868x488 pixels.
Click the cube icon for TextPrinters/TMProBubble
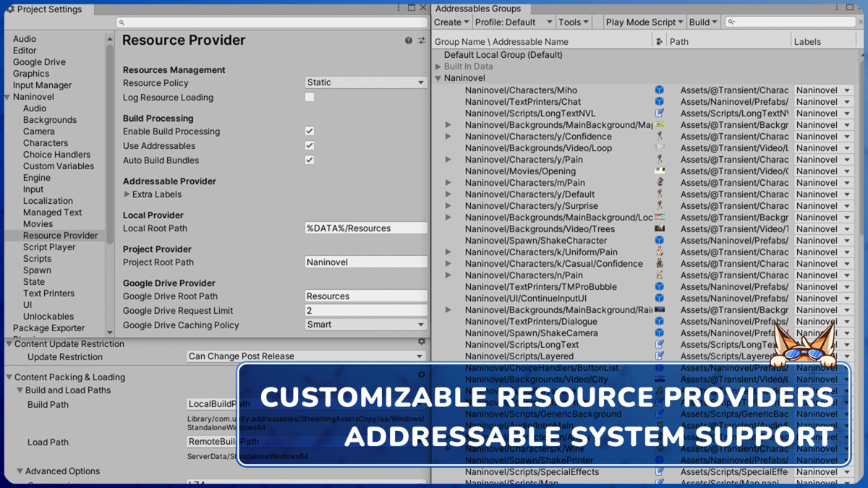(660, 287)
